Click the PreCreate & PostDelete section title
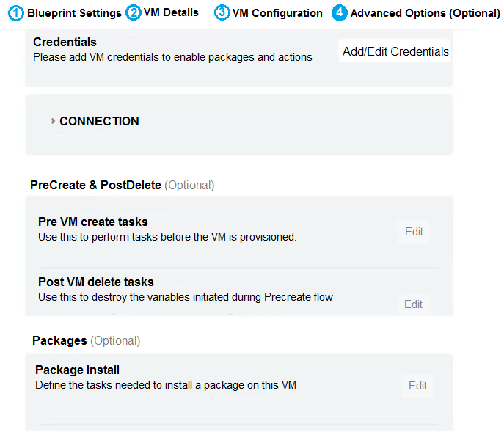The width and height of the screenshot is (504, 432). click(95, 185)
